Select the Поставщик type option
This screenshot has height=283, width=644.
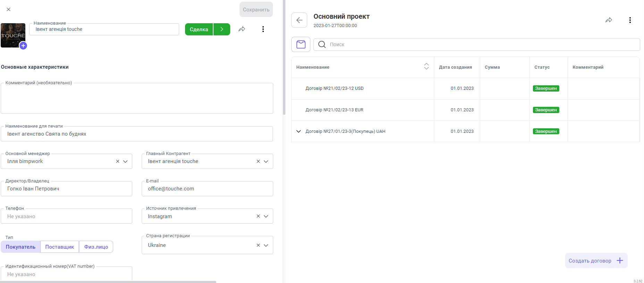(x=59, y=247)
